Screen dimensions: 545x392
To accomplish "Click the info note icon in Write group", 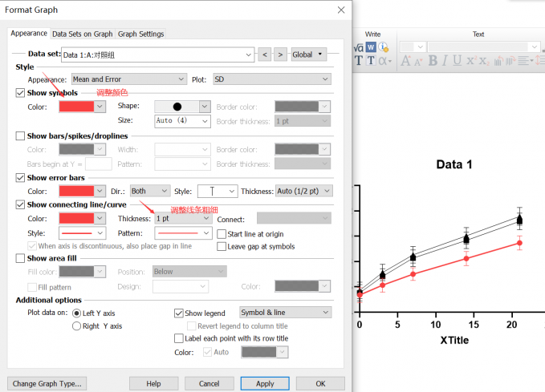I will pyautogui.click(x=383, y=47).
